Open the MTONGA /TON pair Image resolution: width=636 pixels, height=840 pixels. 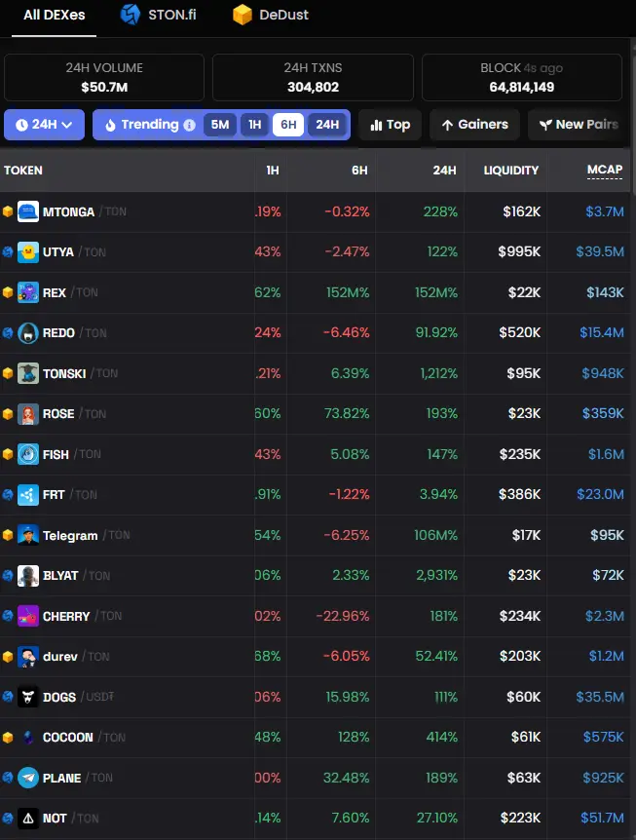(85, 211)
